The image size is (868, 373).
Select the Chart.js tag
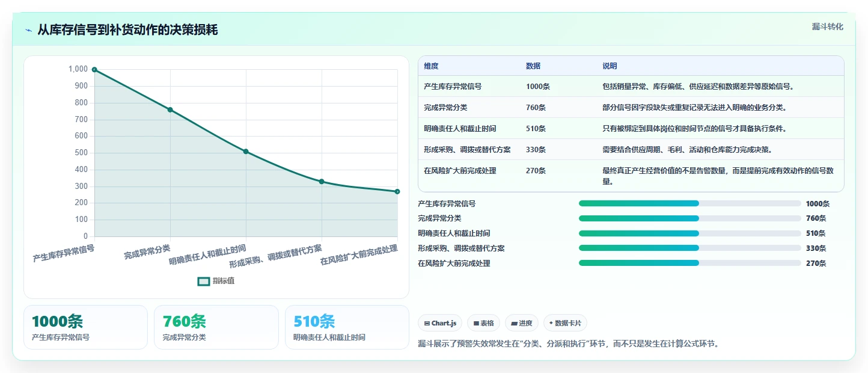(440, 323)
